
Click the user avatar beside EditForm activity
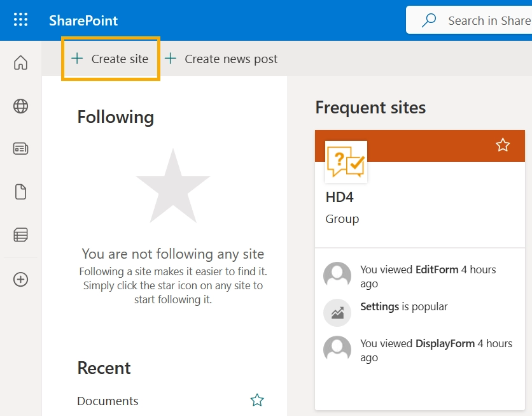tap(337, 275)
